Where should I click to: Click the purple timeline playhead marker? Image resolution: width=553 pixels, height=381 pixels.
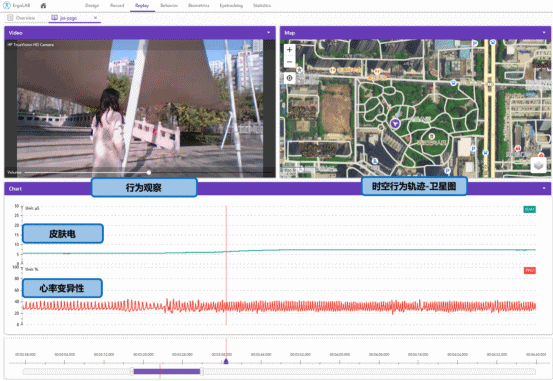click(x=226, y=361)
